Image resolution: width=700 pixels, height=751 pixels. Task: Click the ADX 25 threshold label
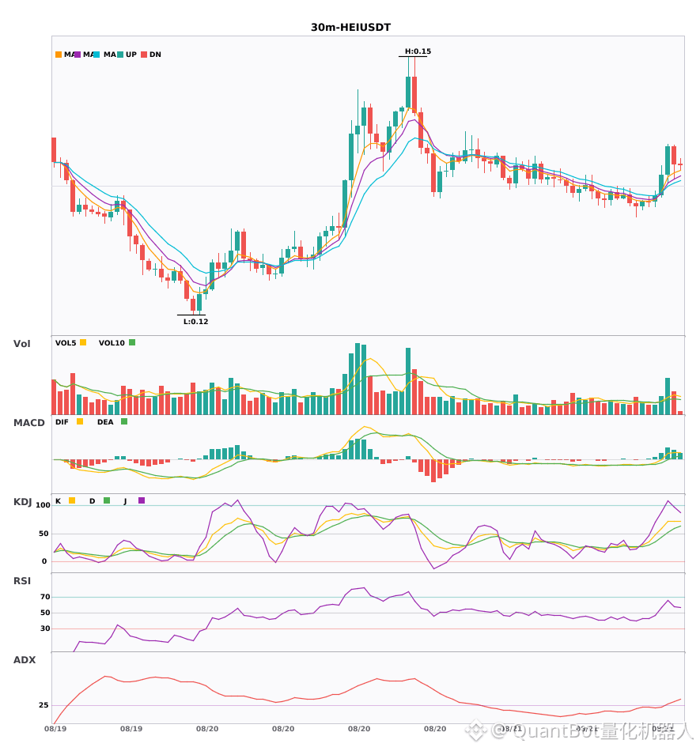click(x=44, y=705)
